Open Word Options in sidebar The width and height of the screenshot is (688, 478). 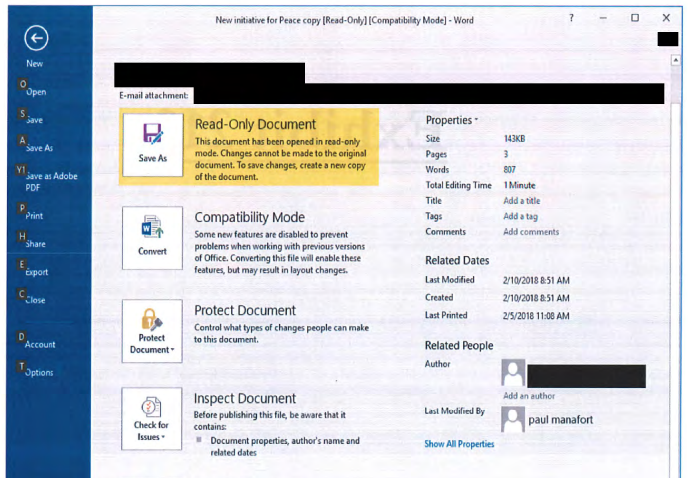(x=40, y=373)
